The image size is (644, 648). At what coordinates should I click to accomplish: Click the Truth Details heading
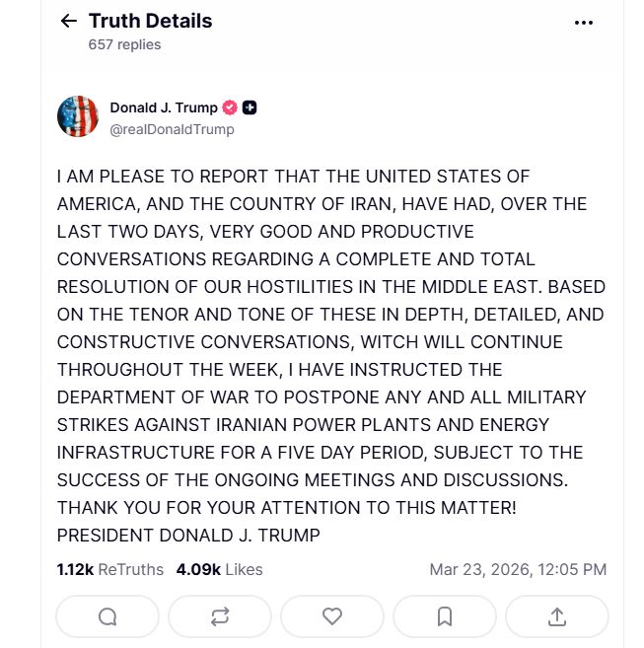pyautogui.click(x=150, y=21)
